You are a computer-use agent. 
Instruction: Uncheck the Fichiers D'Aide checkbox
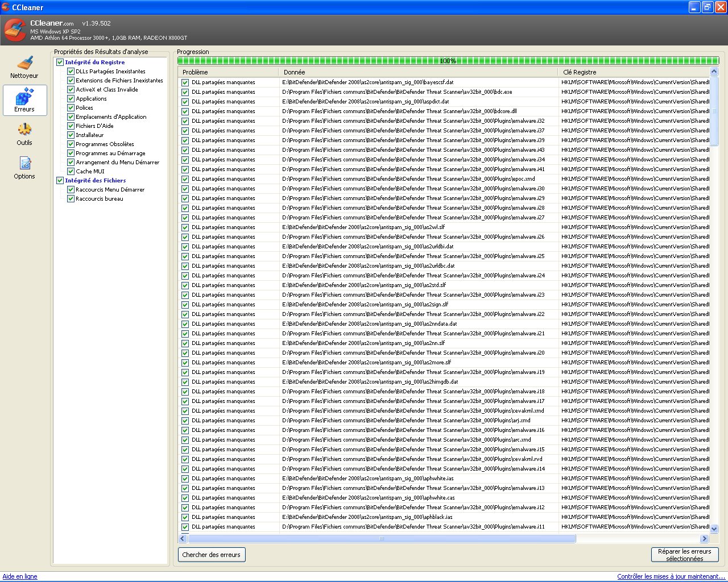tap(71, 126)
